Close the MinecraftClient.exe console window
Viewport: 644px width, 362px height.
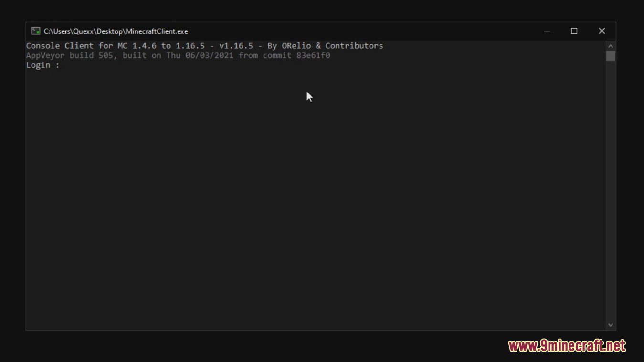[602, 31]
